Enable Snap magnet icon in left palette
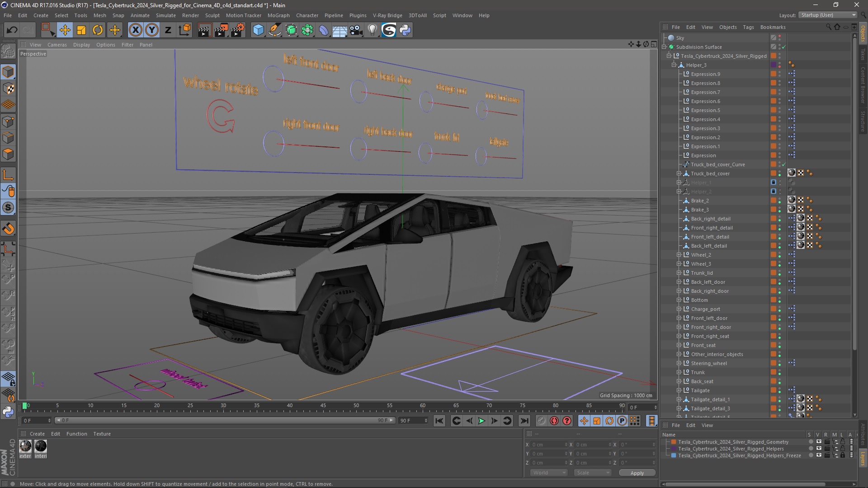Image resolution: width=868 pixels, height=488 pixels. 8,229
